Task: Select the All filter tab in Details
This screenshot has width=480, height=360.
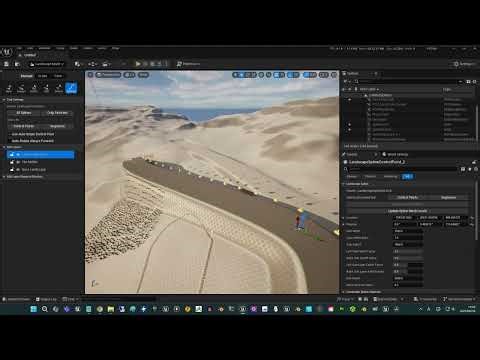Action: (x=407, y=177)
